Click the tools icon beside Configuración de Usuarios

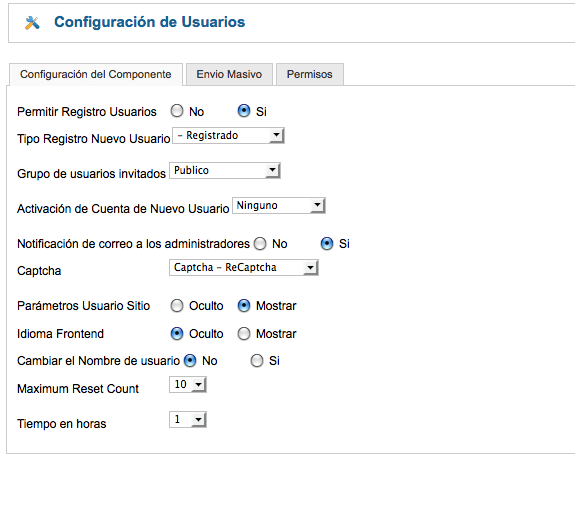tap(32, 23)
